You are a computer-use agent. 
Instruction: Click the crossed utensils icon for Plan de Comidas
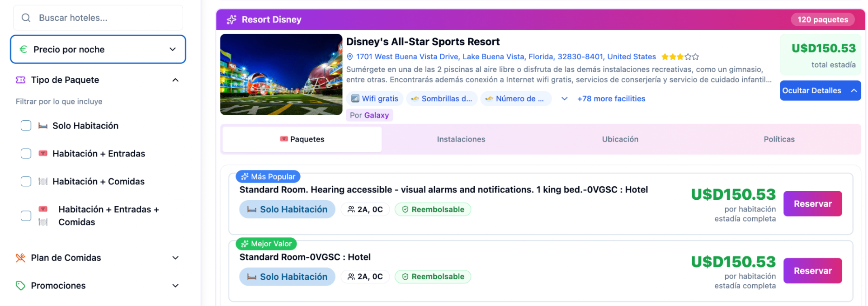coord(20,258)
